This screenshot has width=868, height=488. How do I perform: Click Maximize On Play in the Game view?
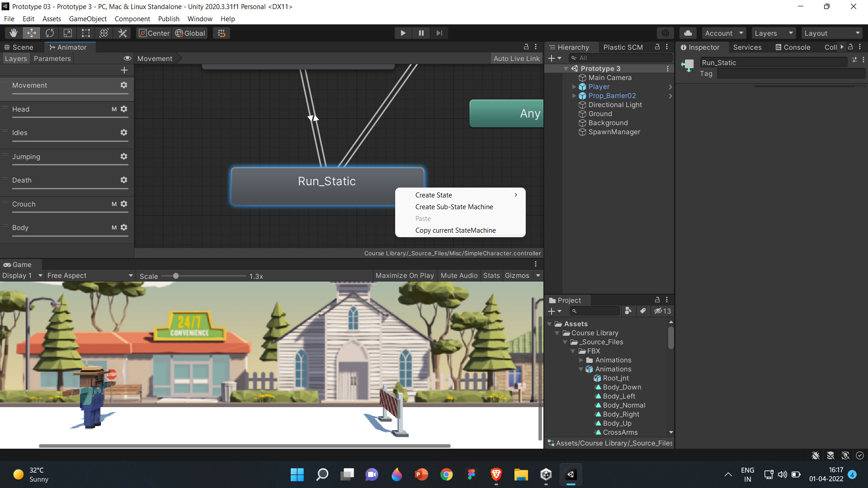click(404, 275)
